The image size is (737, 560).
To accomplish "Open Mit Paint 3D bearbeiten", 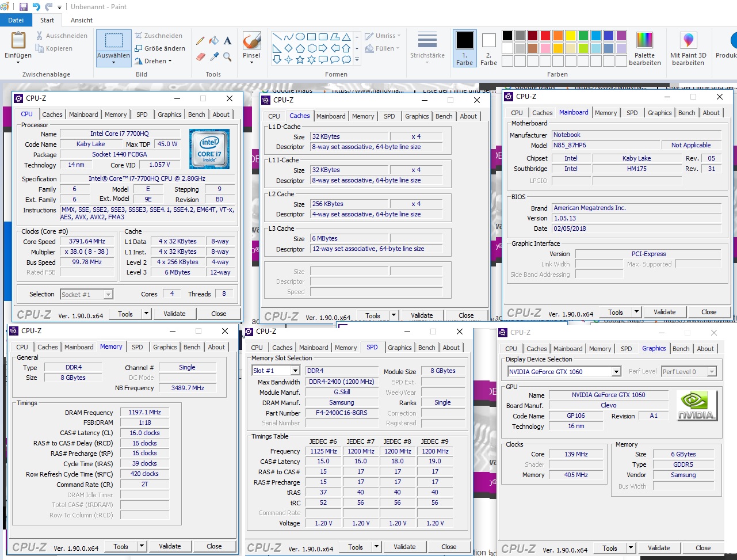I will coord(688,49).
